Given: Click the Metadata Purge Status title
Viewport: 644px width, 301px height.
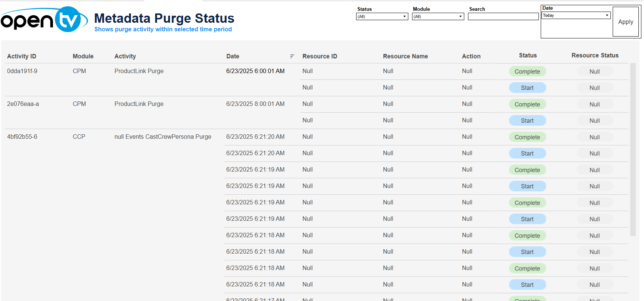Looking at the screenshot, I should [x=164, y=18].
